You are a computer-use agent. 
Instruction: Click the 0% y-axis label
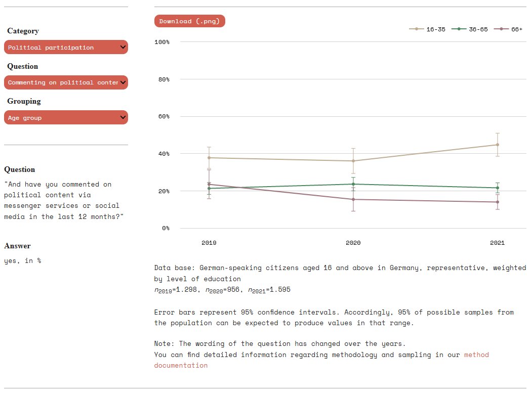[166, 228]
